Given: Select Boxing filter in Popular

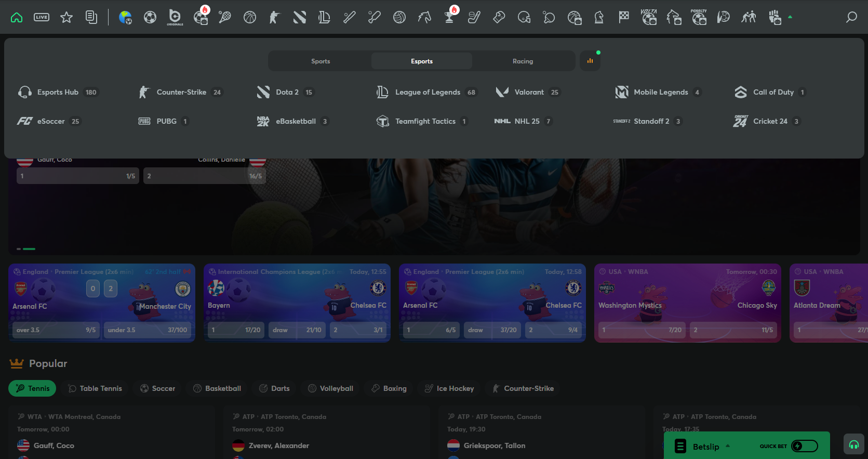Looking at the screenshot, I should (x=389, y=388).
